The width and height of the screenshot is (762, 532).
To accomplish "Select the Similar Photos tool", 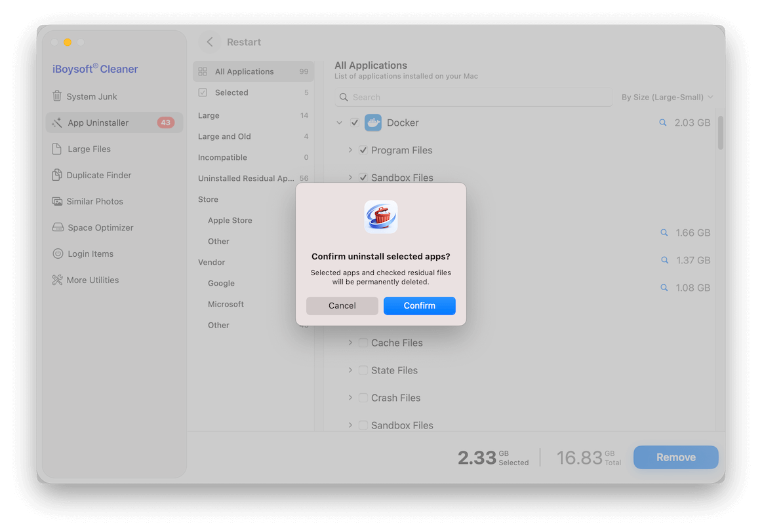I will (94, 201).
